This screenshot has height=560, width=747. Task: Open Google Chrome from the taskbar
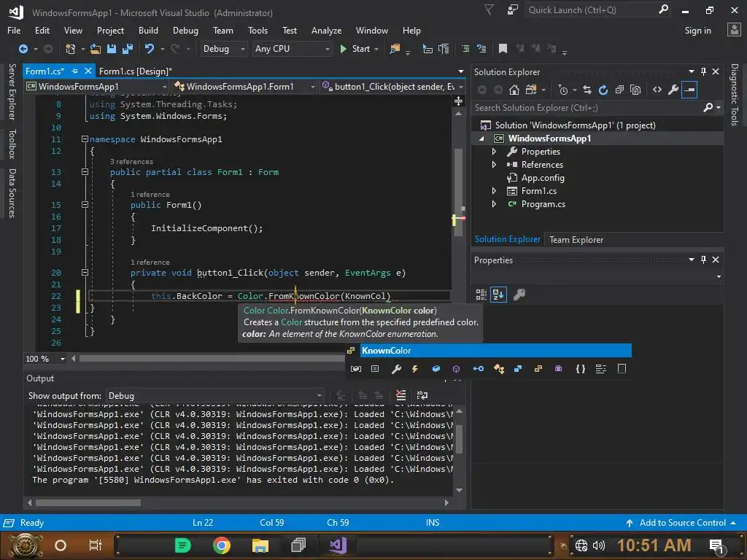click(x=222, y=545)
